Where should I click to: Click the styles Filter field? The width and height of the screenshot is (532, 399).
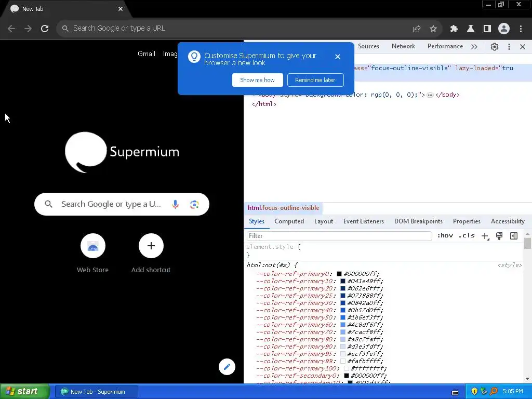pos(339,236)
